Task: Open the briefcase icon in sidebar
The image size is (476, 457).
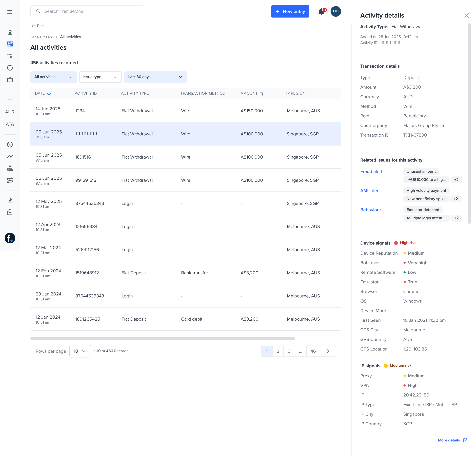Action: 10,80
